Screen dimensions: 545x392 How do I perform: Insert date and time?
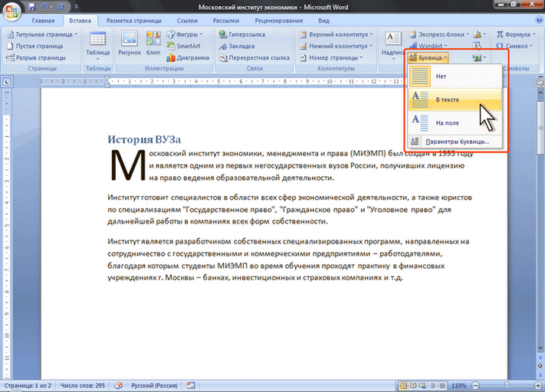(478, 46)
